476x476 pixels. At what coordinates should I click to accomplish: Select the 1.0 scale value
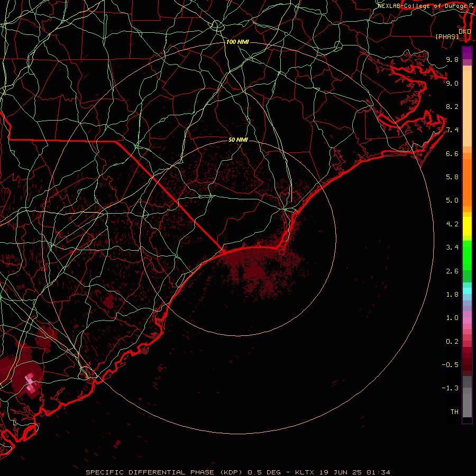pos(452,318)
